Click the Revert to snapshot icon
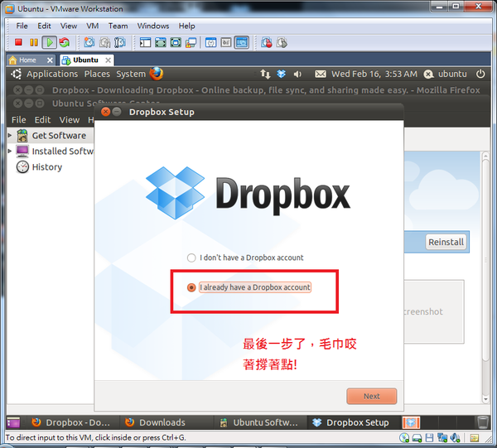The height and width of the screenshot is (448, 497). point(104,42)
